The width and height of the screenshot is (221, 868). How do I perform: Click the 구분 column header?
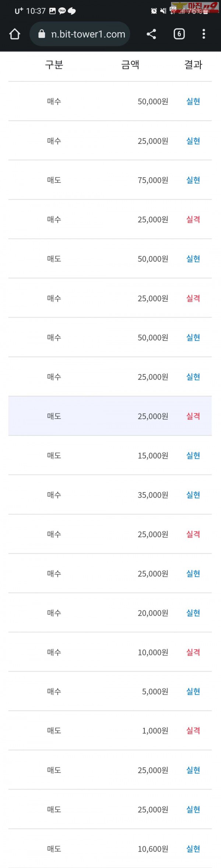[54, 65]
